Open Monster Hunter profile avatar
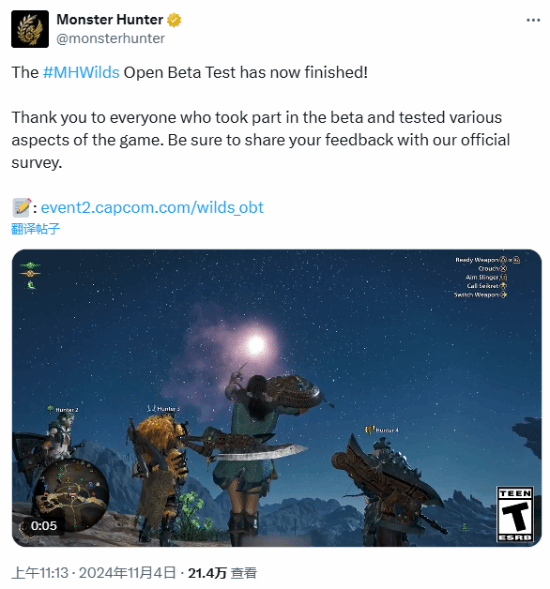Image resolution: width=550 pixels, height=589 pixels. pos(30,29)
